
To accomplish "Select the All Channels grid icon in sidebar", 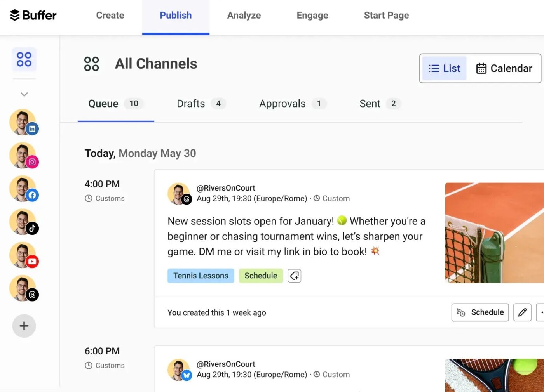I will coord(24,59).
